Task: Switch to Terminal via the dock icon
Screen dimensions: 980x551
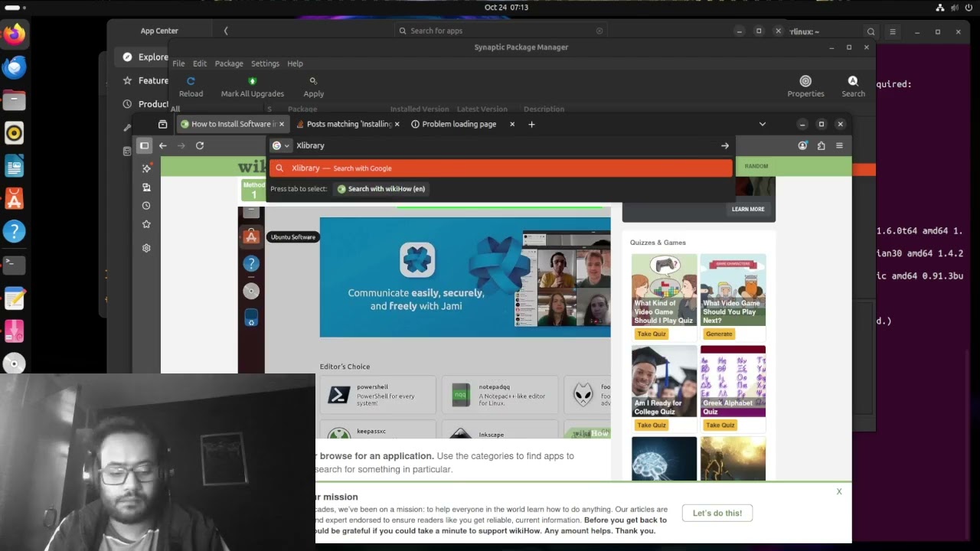Action: coord(14,265)
